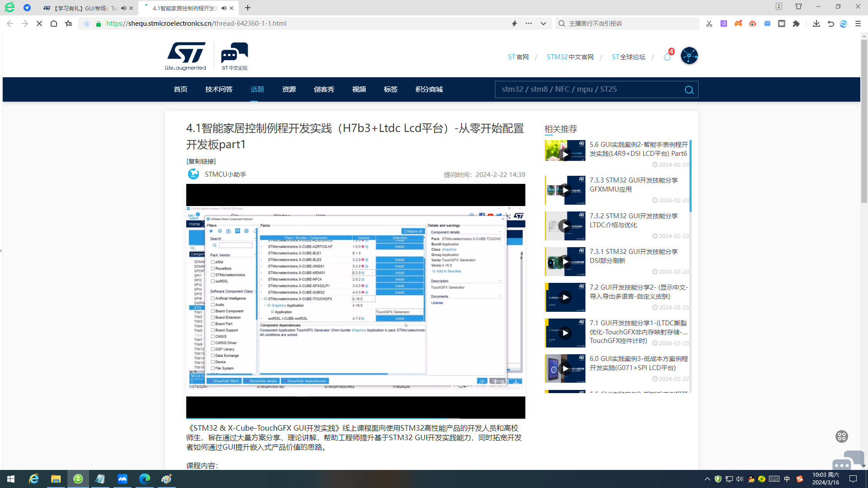Screen dimensions: 868x488
Task: Toggle the 中 input method indicator
Action: [787, 479]
